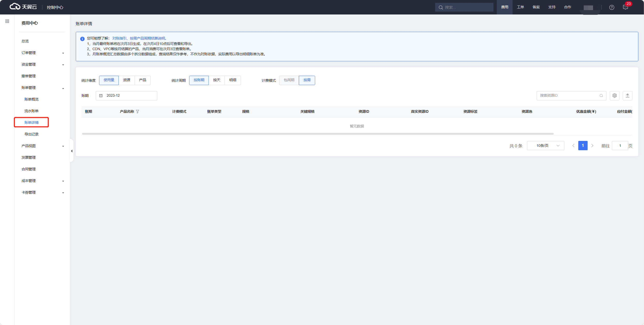
Task: Click the horizontal table scrollbar
Action: 317,134
